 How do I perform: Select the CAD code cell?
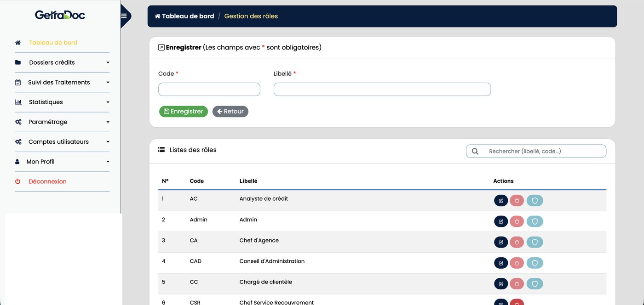pyautogui.click(x=195, y=261)
